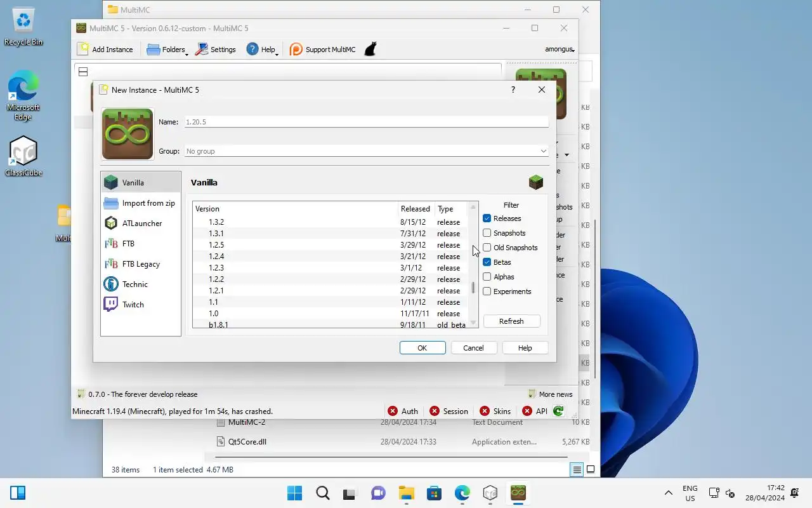Click the Help button in dialog
812x508 pixels.
pyautogui.click(x=525, y=348)
